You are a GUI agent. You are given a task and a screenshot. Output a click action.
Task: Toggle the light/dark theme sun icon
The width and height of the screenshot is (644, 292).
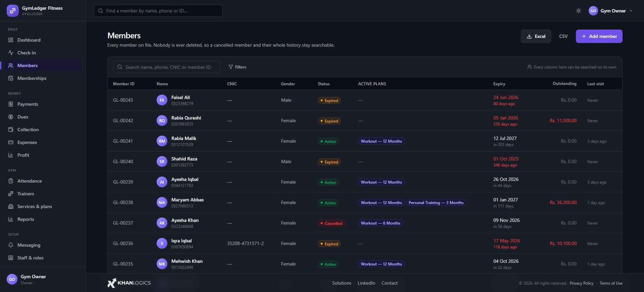pos(579,11)
